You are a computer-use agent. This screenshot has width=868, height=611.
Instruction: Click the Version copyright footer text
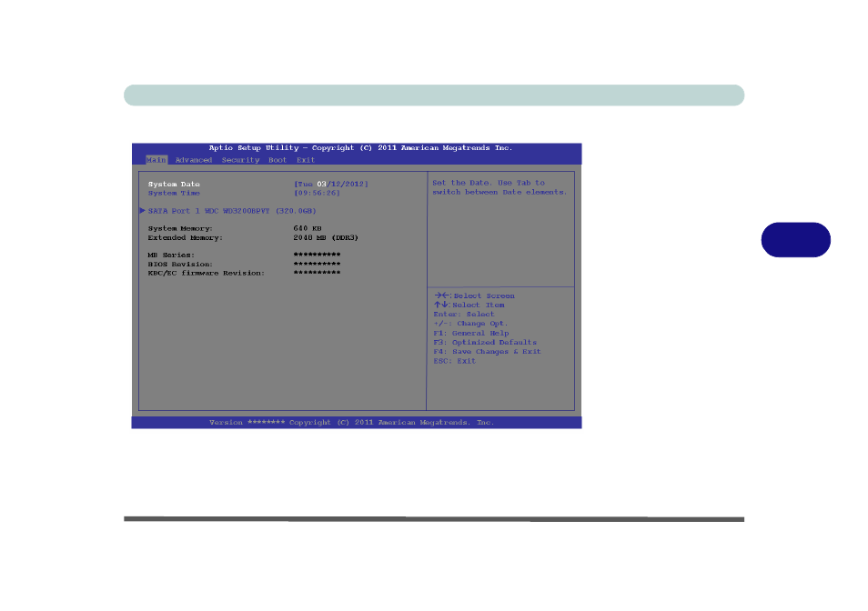pos(351,423)
